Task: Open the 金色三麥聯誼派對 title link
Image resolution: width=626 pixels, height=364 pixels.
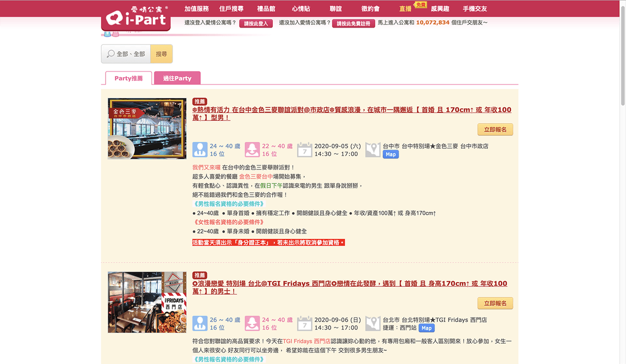Action: point(352,114)
